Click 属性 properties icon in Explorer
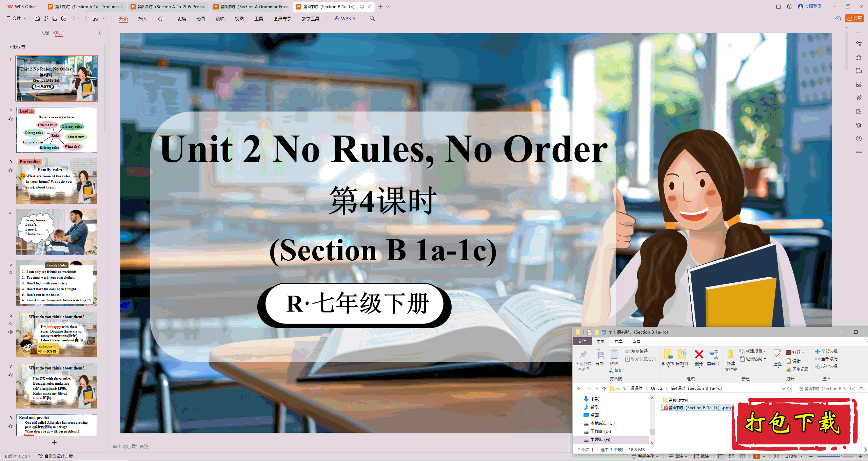The image size is (868, 461). [777, 359]
